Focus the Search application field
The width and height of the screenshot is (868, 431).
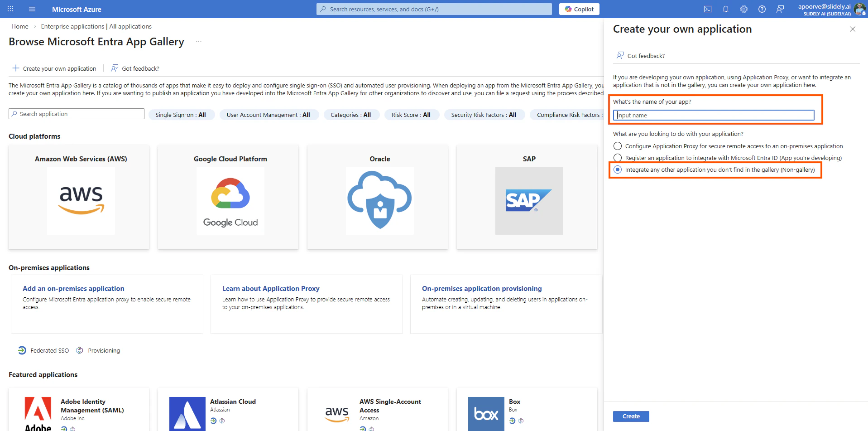(x=77, y=114)
